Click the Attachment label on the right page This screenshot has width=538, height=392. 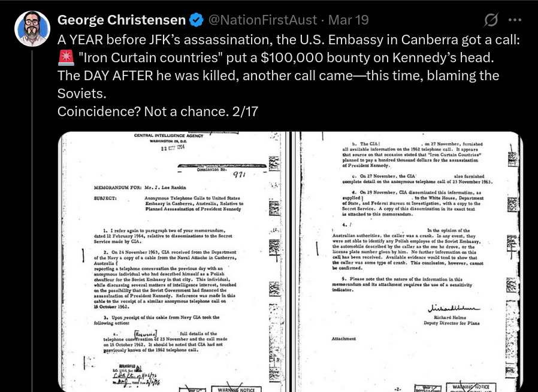click(x=343, y=339)
